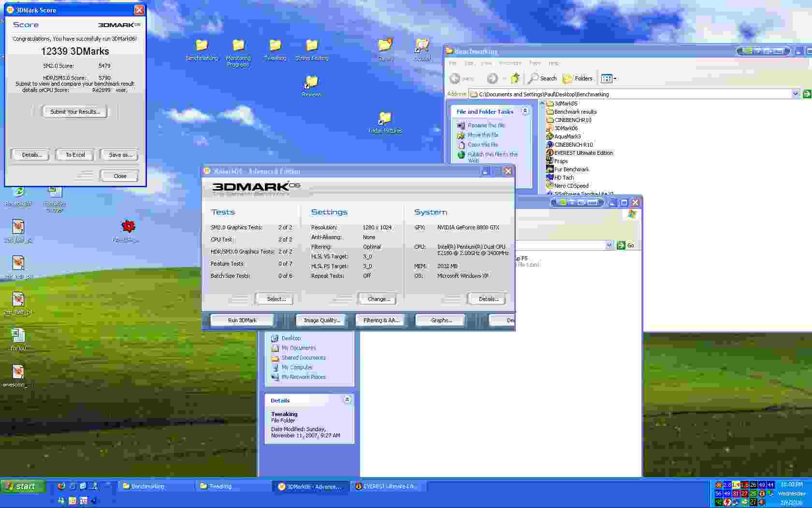812x508 pixels.
Task: Select the Fraps shortcut
Action: [x=557, y=161]
